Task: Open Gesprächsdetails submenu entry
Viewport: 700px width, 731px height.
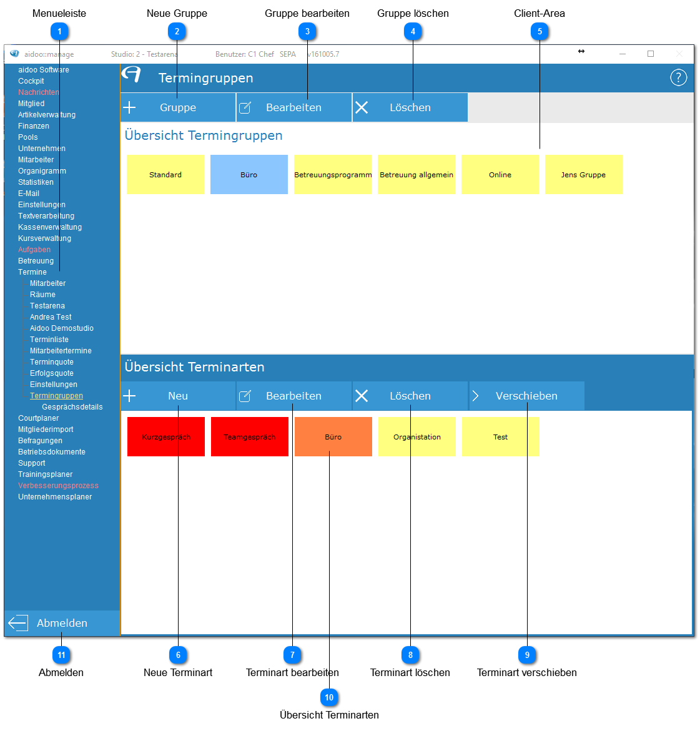Action: coord(72,407)
